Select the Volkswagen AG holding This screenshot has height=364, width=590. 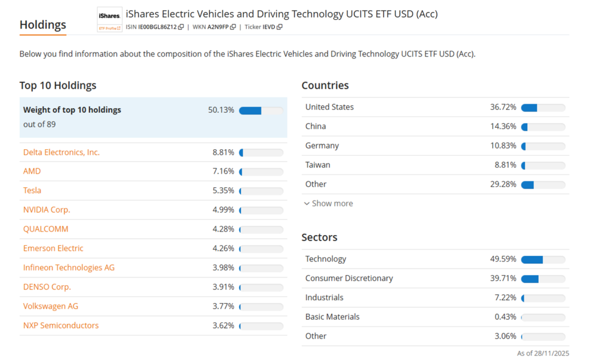(51, 306)
